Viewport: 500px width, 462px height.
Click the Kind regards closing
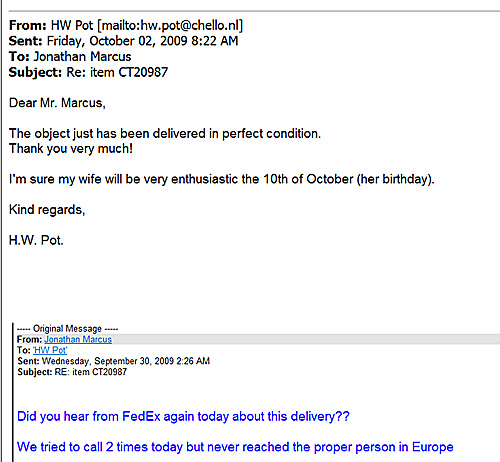(47, 210)
